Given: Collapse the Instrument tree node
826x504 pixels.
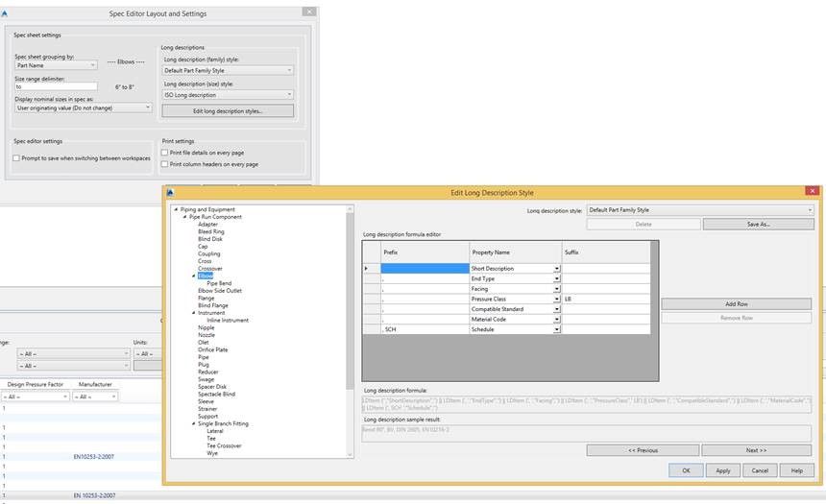Looking at the screenshot, I should 194,313.
